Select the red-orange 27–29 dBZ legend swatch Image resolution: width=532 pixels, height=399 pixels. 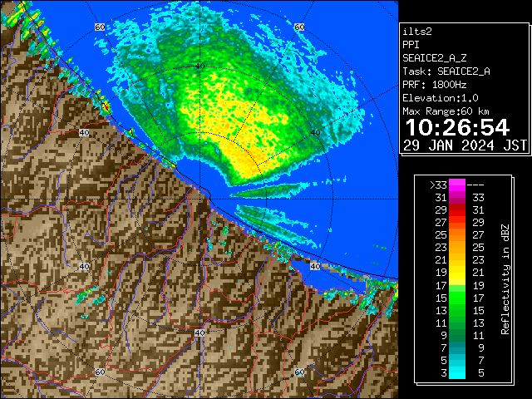[x=457, y=223]
